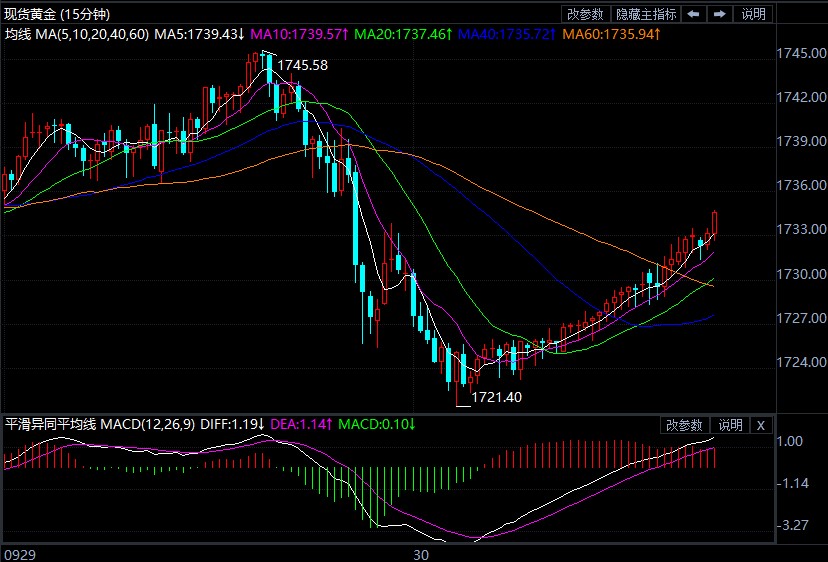Screen dimensions: 828x562
Task: Select the magenta MA10:1739.57 label
Action: (299, 35)
